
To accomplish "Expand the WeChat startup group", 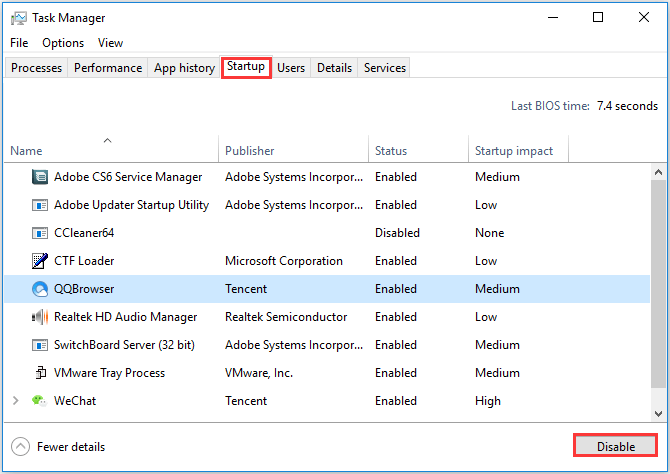I will [x=16, y=400].
